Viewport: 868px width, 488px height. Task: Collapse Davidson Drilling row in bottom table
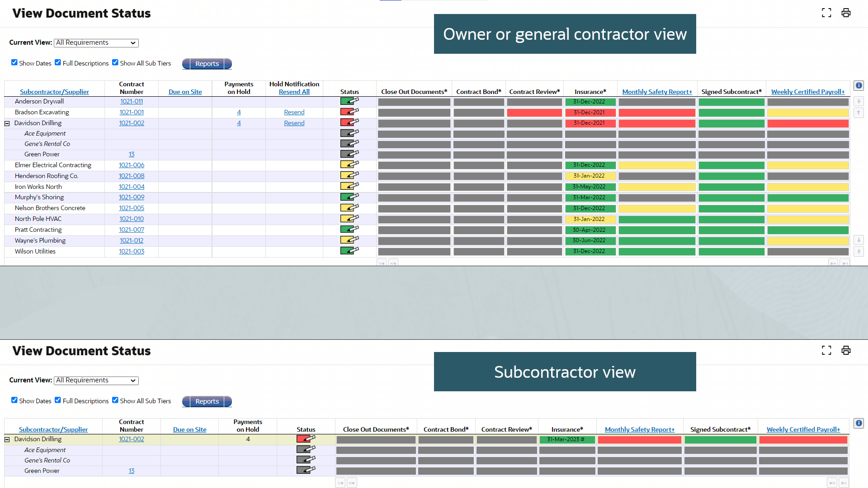click(7, 439)
